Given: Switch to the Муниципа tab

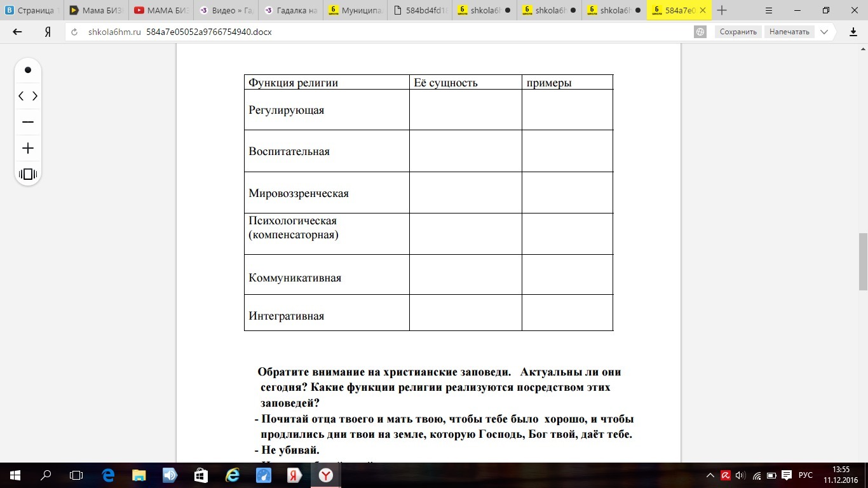Looking at the screenshot, I should point(356,10).
